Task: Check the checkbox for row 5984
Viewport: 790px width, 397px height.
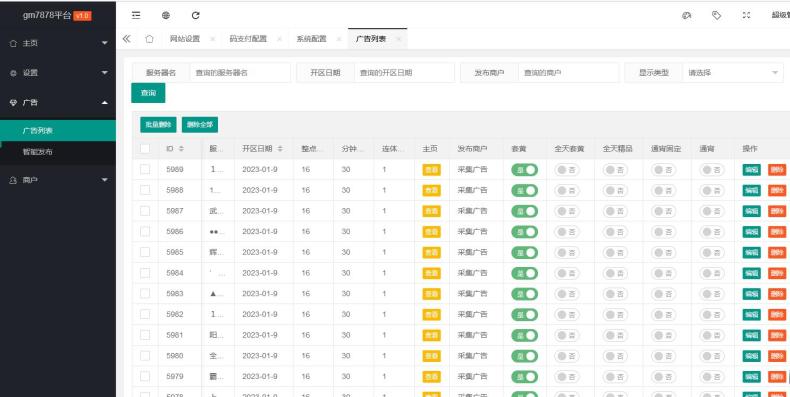Action: pyautogui.click(x=145, y=273)
